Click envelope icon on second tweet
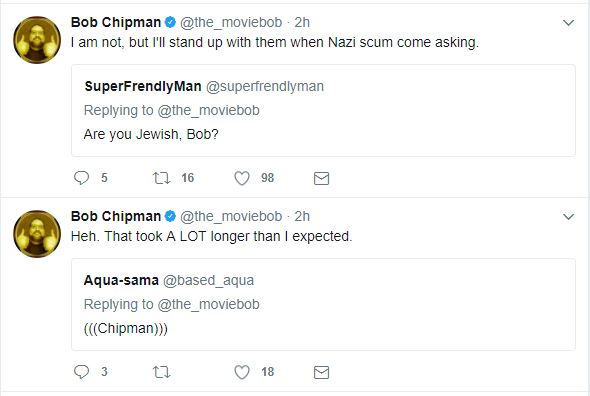The width and height of the screenshot is (590, 396). (321, 373)
